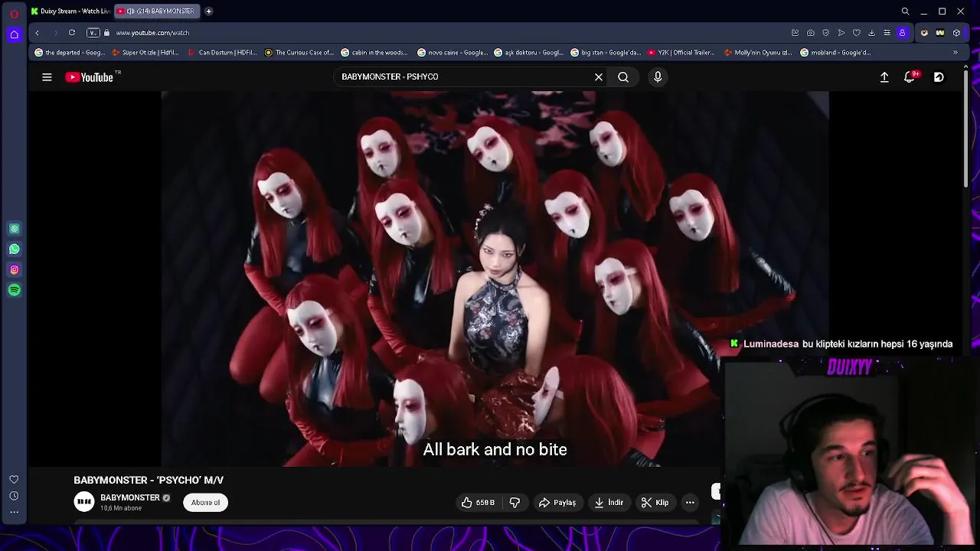Image resolution: width=980 pixels, height=551 pixels.
Task: Open the Opera main menu logo
Action: (x=14, y=13)
